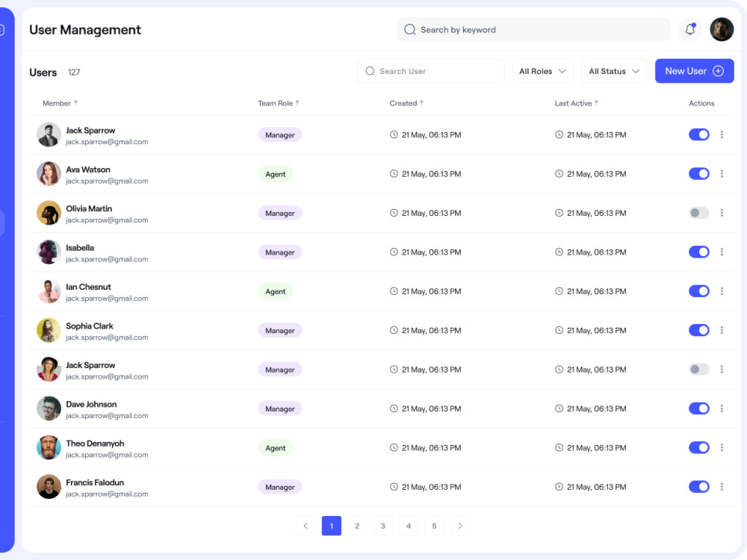
Task: Click the 127 users count
Action: tap(74, 72)
